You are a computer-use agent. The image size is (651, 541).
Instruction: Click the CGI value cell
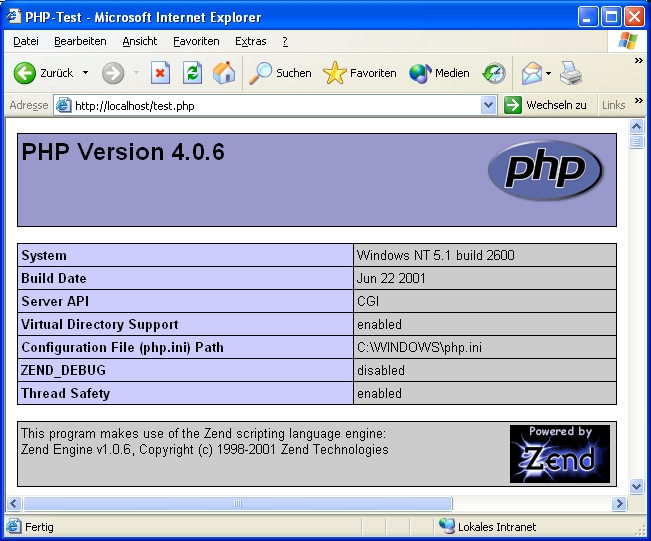click(x=485, y=301)
